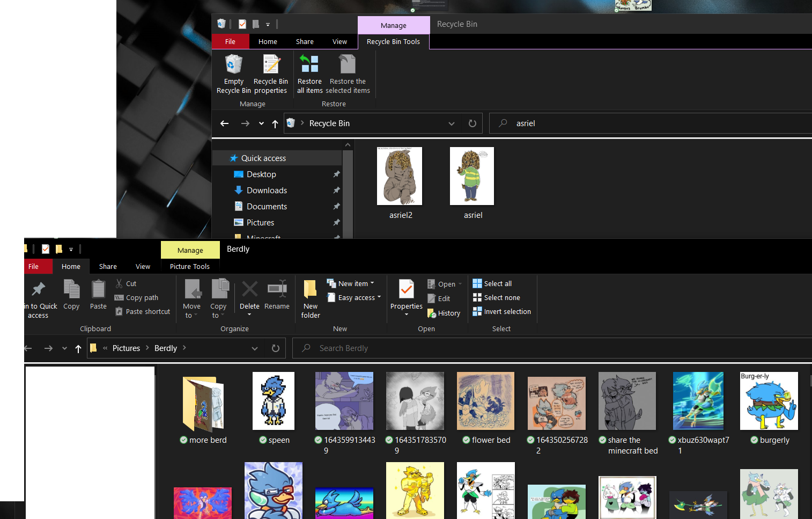The height and width of the screenshot is (519, 812).
Task: Click Restore the selected items
Action: pos(348,74)
